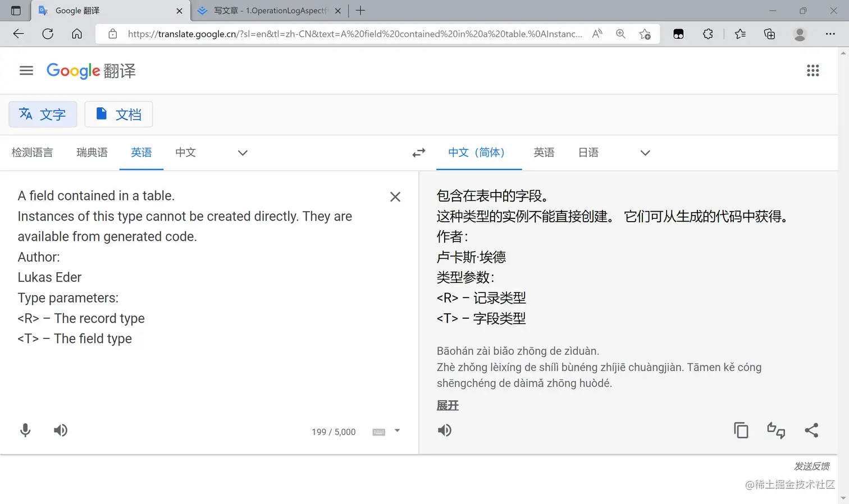Open browser Collections
Viewport: 849px width, 504px height.
pos(770,34)
